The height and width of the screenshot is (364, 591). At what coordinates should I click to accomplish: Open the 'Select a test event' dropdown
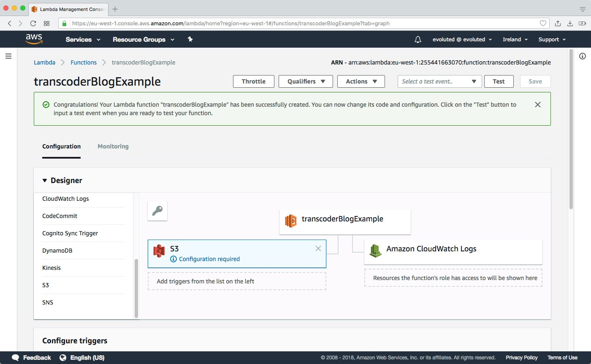(x=439, y=81)
